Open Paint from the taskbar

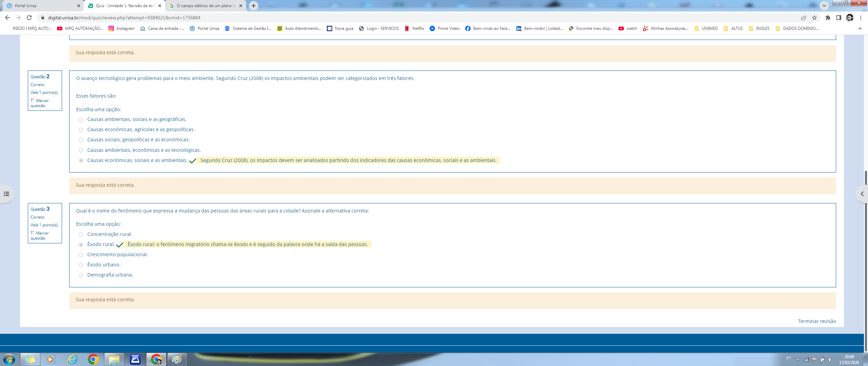pyautogui.click(x=177, y=359)
